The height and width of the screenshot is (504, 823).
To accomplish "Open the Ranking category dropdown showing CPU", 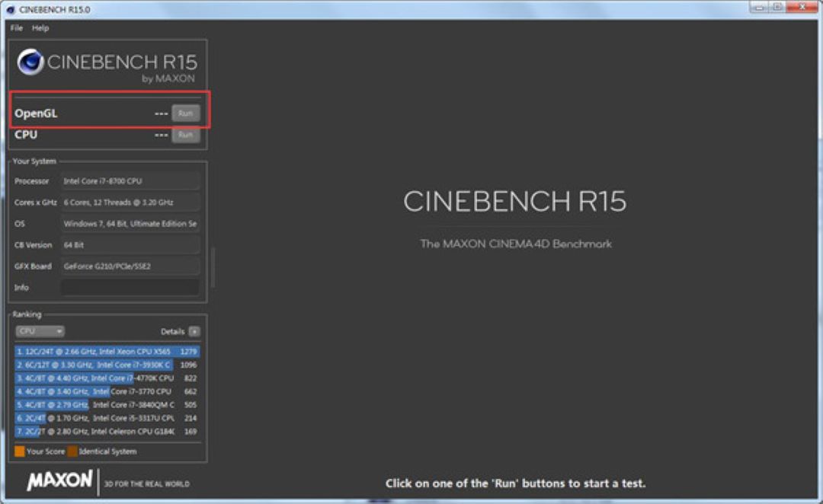I will point(40,330).
